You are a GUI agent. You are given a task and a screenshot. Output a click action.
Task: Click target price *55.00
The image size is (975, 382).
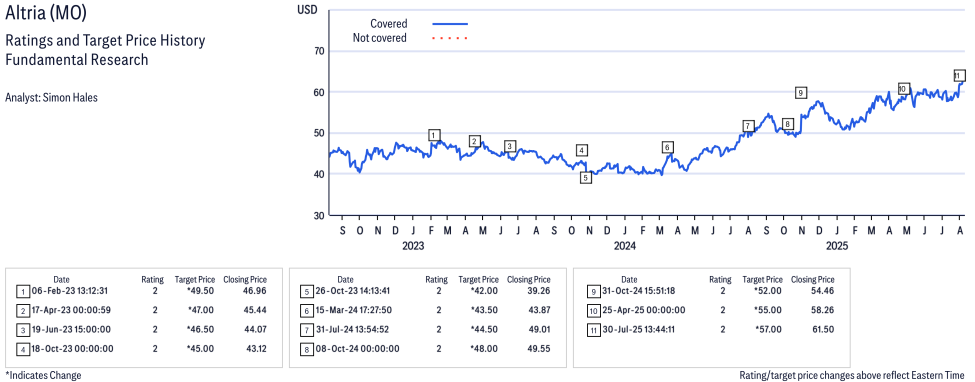point(769,310)
